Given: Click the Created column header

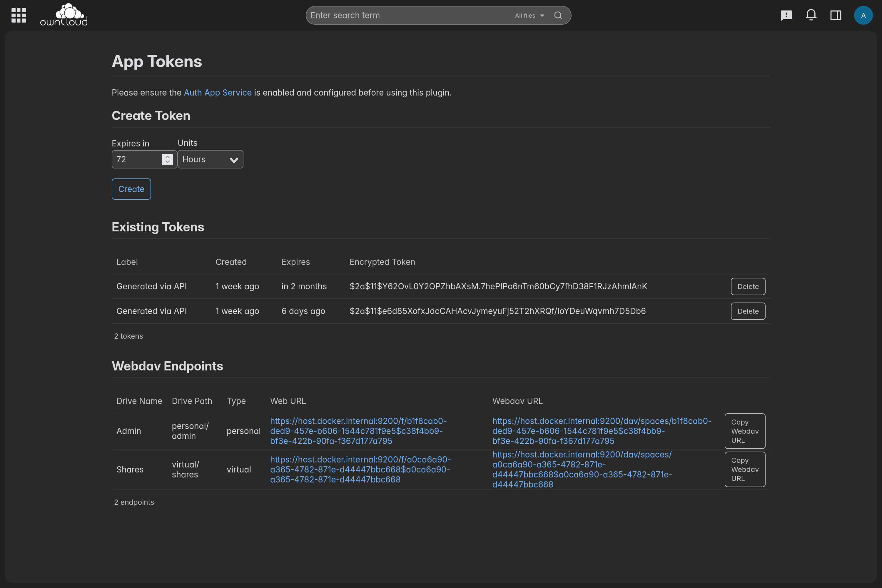Looking at the screenshot, I should [231, 262].
